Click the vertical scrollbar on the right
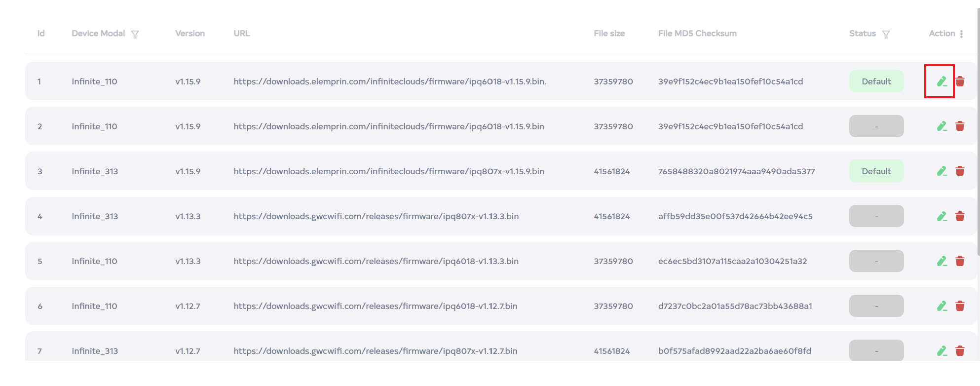Screen dimensions: 980x386 (978, 148)
